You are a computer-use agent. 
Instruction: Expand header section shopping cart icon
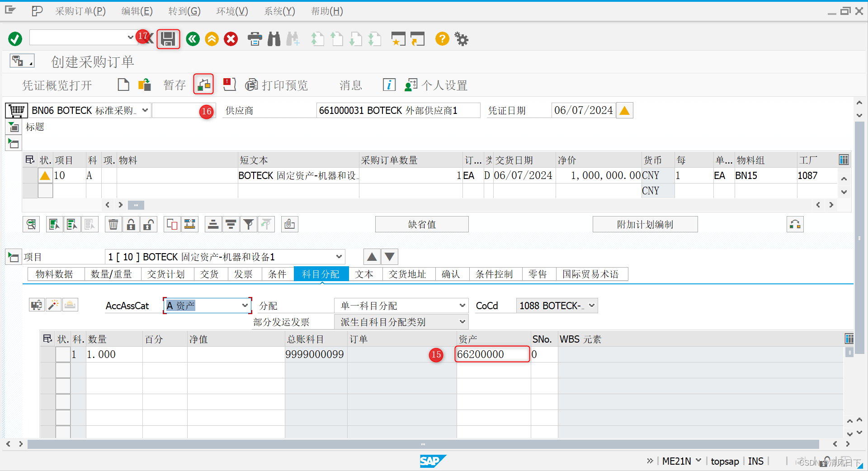16,110
